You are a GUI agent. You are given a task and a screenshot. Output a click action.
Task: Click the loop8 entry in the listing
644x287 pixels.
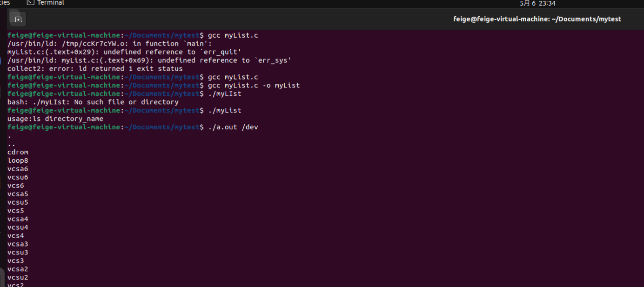(18, 161)
